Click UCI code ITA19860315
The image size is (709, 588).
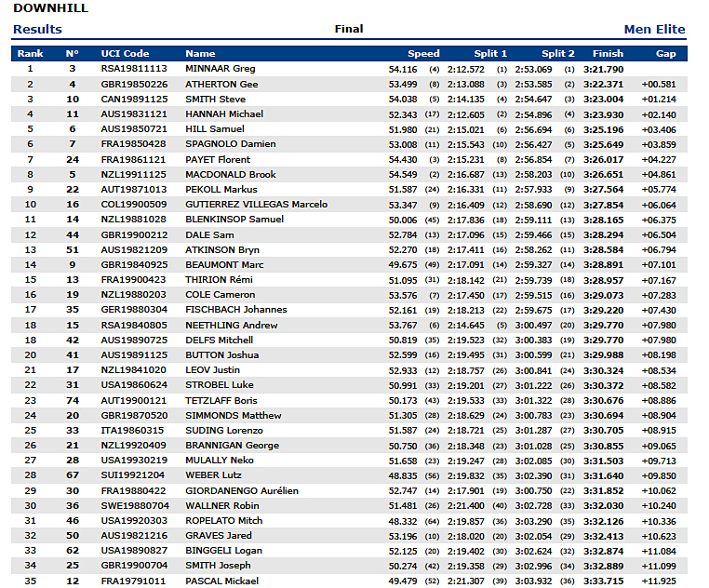(133, 431)
